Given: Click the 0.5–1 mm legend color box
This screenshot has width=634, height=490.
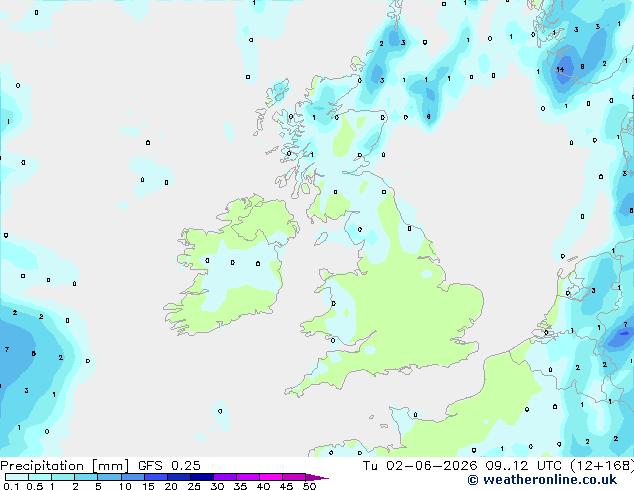Looking at the screenshot, I should point(40,477).
